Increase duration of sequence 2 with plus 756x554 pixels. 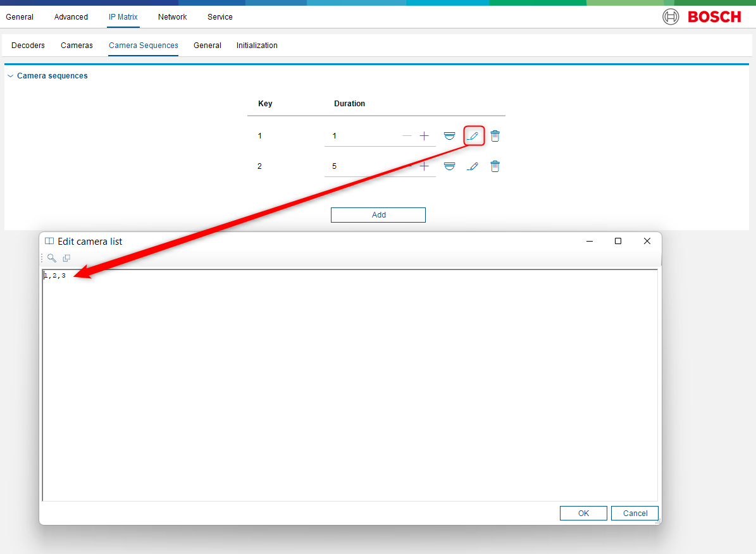pyautogui.click(x=424, y=166)
